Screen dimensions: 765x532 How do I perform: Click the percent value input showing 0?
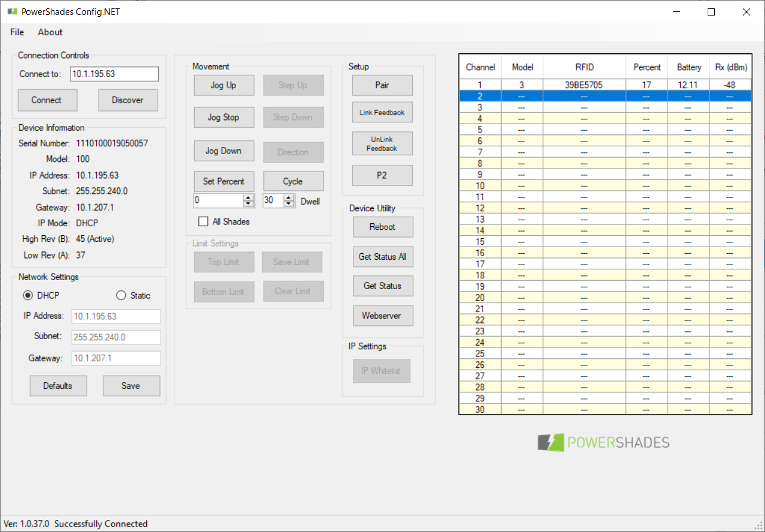click(219, 201)
